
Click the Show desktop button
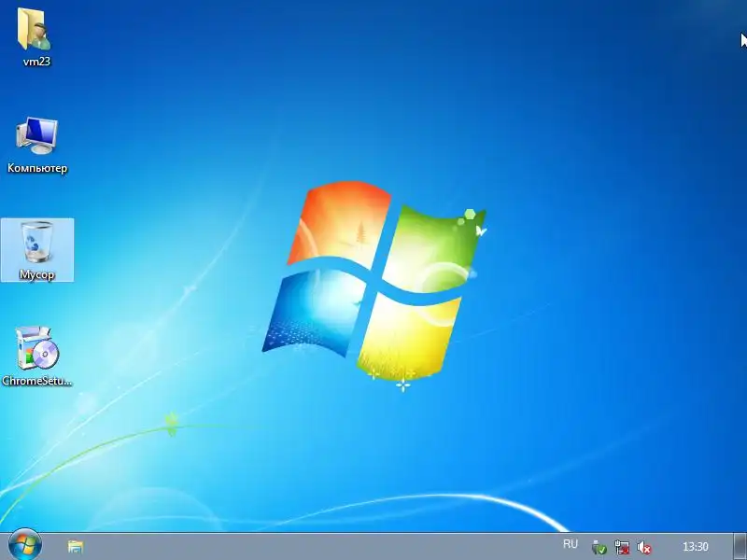coord(740,546)
